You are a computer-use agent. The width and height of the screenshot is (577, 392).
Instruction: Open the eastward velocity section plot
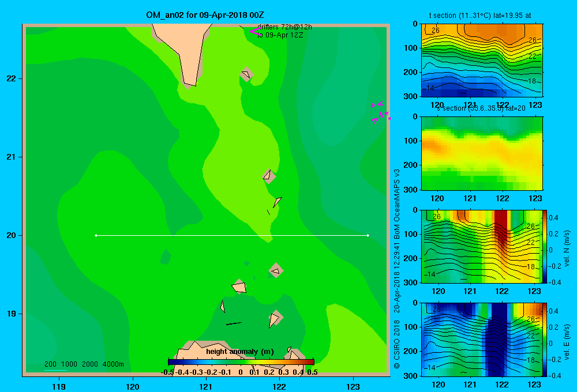(482, 340)
